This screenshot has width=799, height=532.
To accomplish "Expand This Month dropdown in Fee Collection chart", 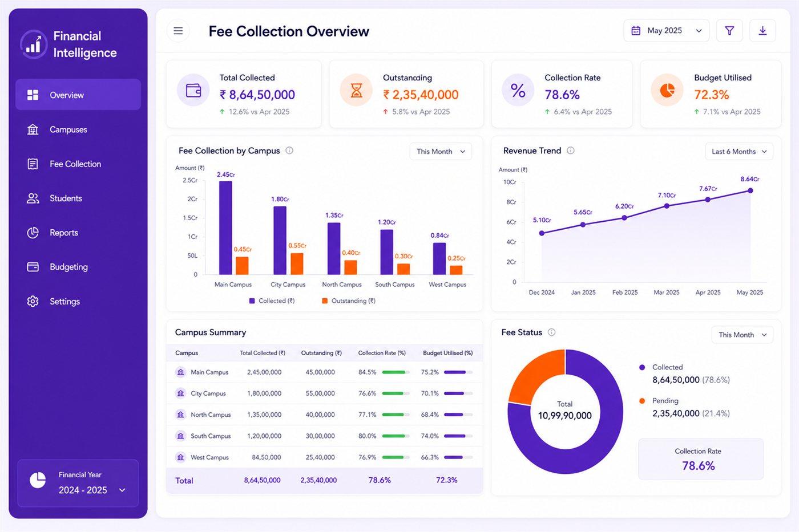I will [x=441, y=152].
